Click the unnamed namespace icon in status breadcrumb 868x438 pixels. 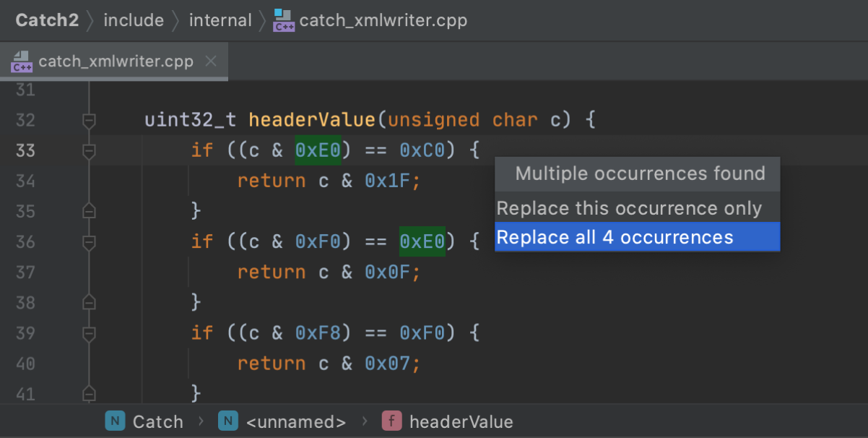[229, 421]
